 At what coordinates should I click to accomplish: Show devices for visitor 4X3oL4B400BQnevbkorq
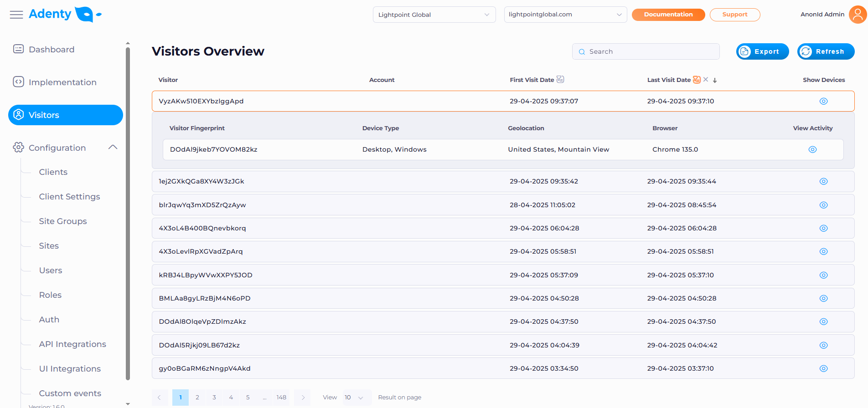823,228
